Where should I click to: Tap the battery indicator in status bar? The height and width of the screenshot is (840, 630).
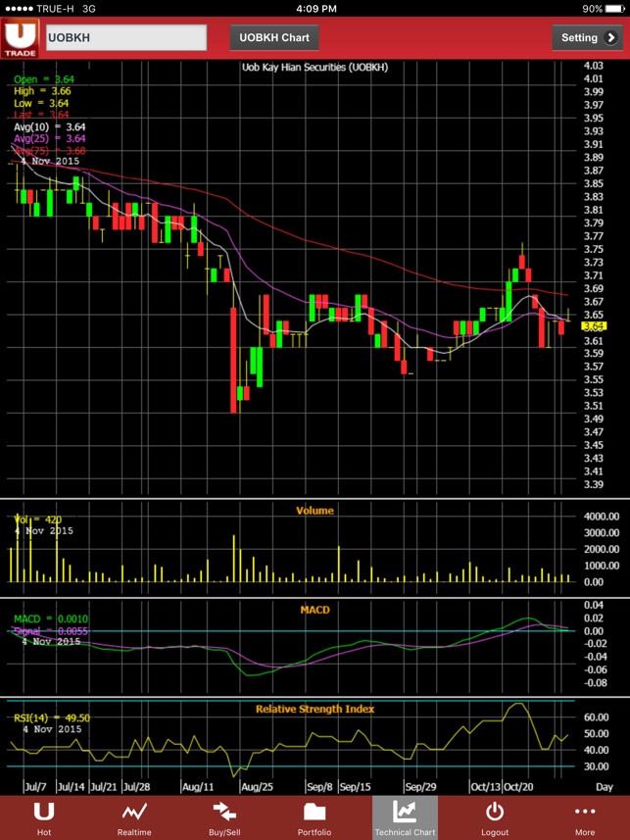pos(615,9)
